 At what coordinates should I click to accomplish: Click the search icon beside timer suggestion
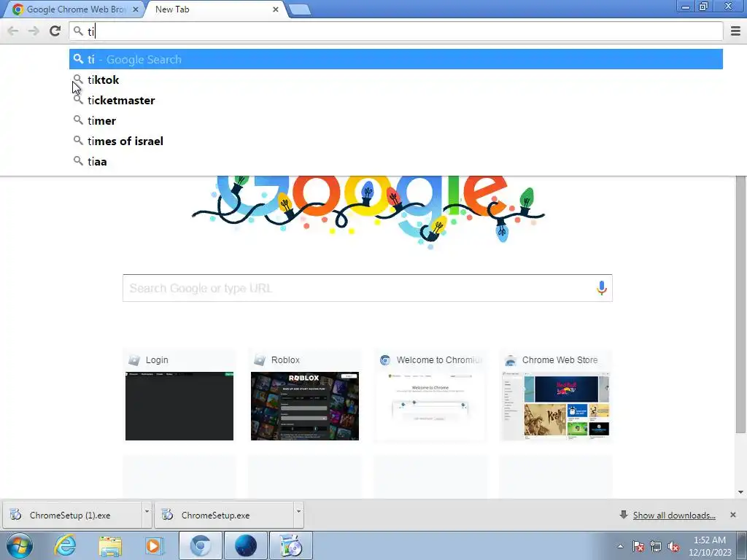click(x=78, y=120)
